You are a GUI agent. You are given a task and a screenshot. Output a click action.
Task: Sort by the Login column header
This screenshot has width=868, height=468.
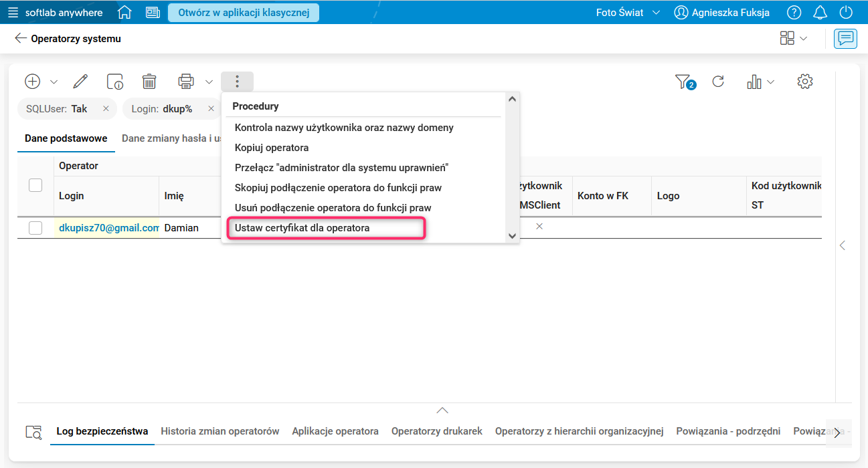pos(106,196)
